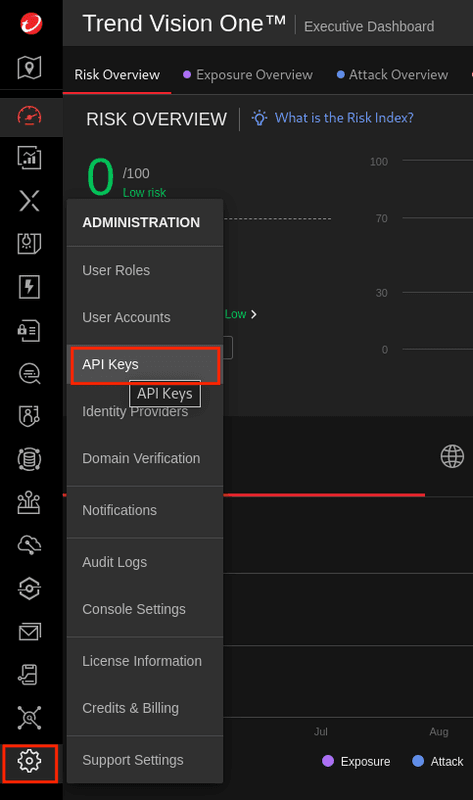Screen dimensions: 473x800
Task: Open the hexagon layers sidebar icon
Action: coord(30,588)
